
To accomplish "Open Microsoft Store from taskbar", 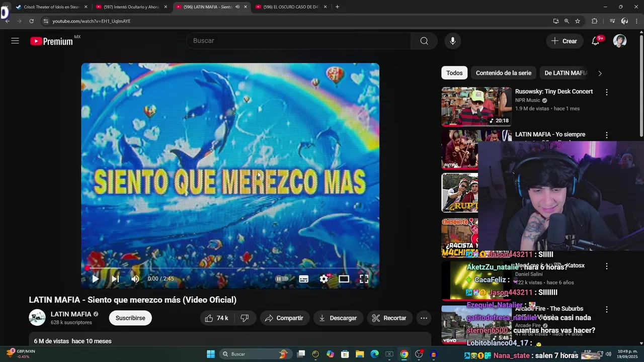I will click(345, 354).
